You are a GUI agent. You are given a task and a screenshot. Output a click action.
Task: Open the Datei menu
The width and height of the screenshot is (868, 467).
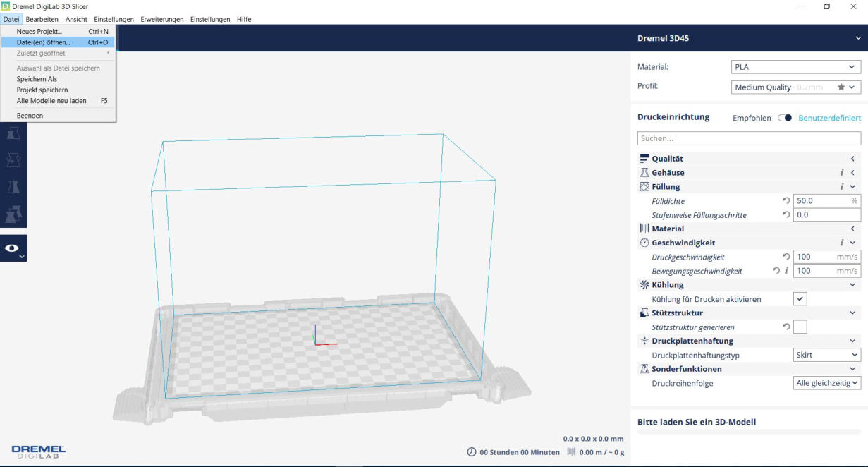click(11, 19)
